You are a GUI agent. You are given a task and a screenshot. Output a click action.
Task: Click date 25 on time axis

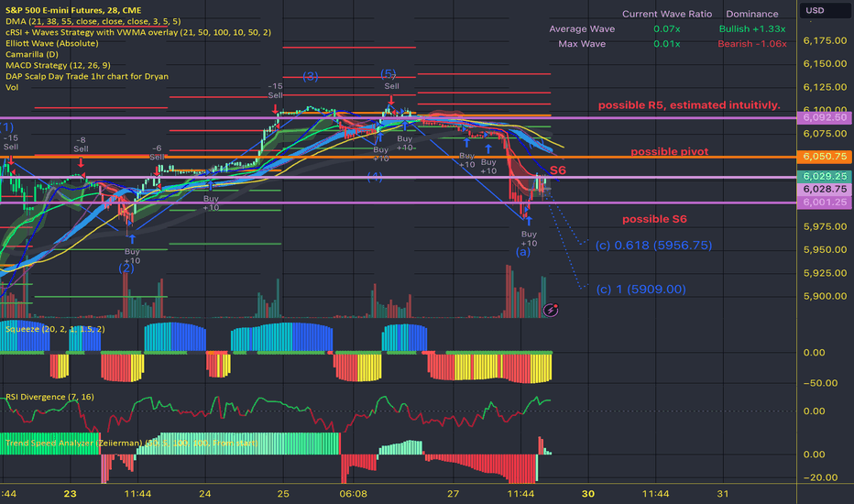[283, 494]
